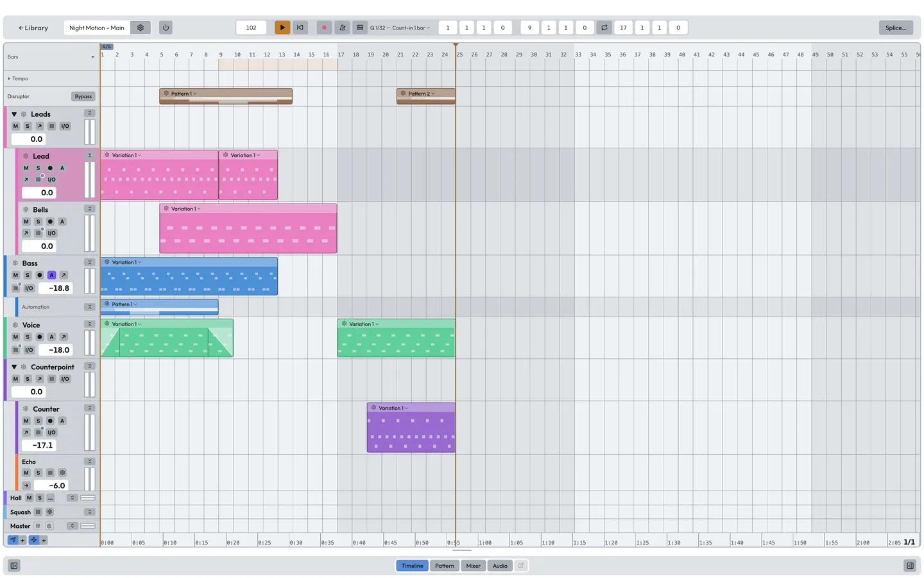Solo the Hall return track
This screenshot has height=578, width=924.
coord(40,498)
